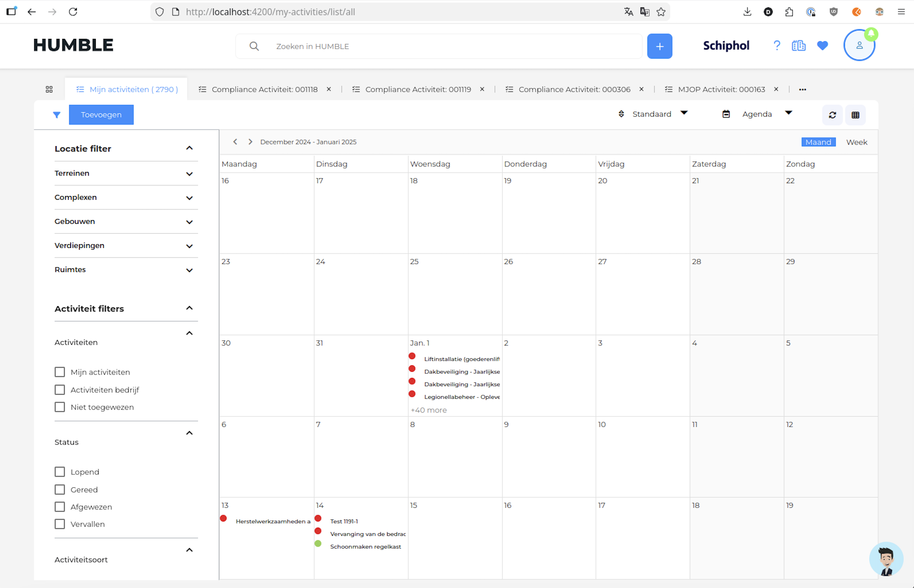The image size is (914, 588).
Task: Tick the Niet toegewezen checkbox
Action: (x=60, y=407)
